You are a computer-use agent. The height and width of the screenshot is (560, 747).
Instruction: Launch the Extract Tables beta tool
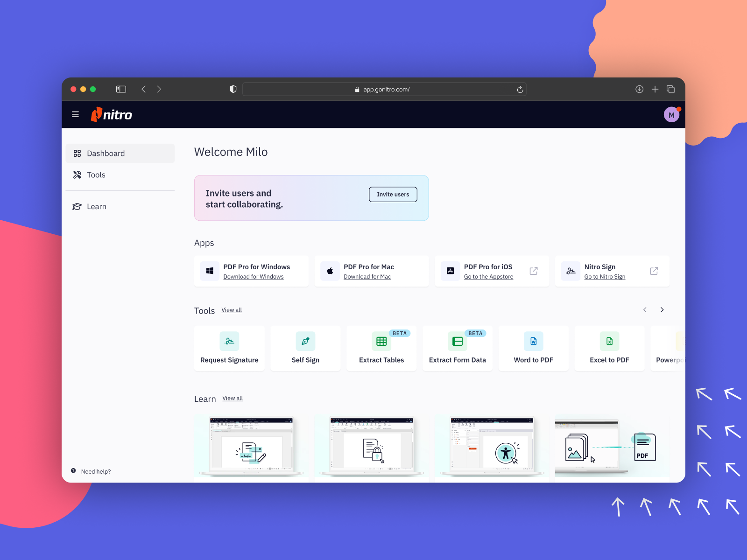click(381, 348)
